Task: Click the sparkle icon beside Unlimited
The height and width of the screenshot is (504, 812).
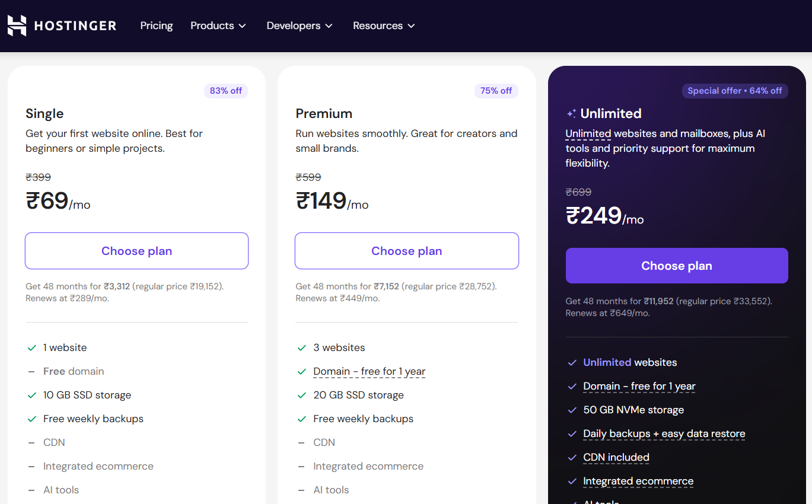Action: (571, 113)
